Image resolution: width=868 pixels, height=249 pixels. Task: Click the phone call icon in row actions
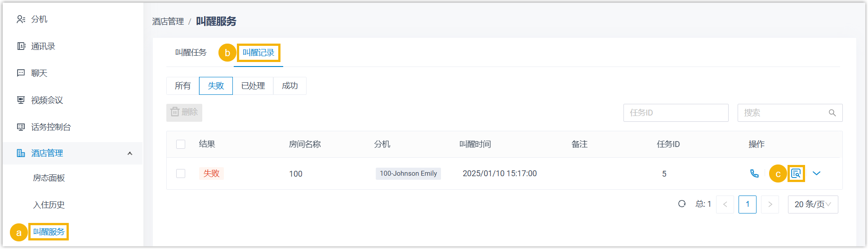pos(754,173)
